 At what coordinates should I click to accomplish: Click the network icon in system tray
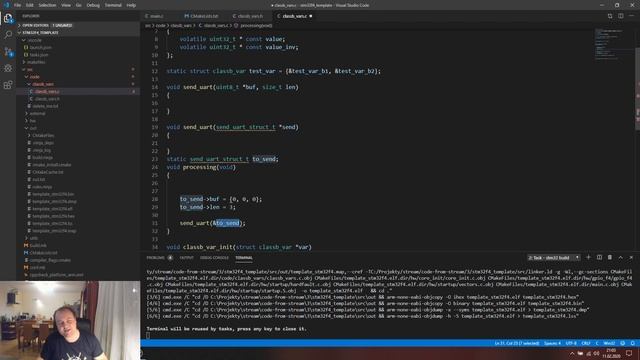pos(588,353)
